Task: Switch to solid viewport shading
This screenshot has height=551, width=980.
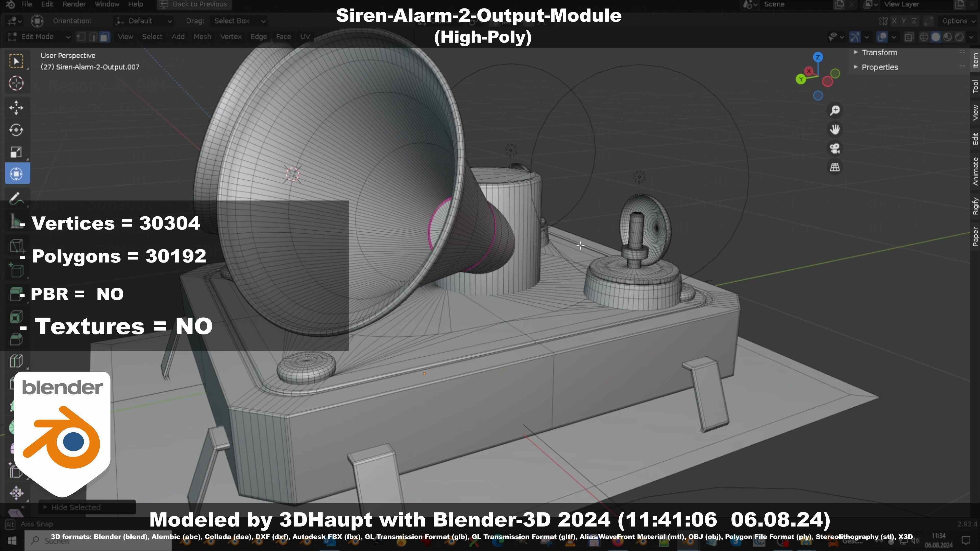Action: [936, 37]
